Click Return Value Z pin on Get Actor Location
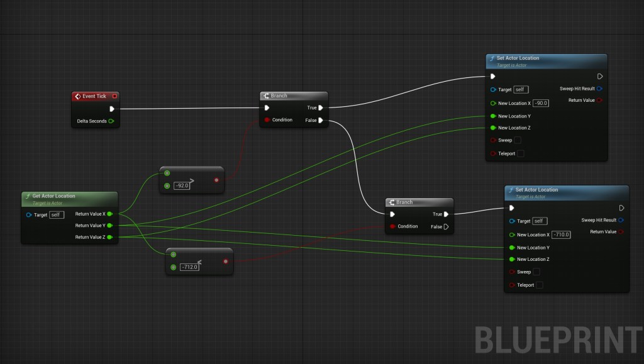The image size is (644, 364). [x=110, y=237]
